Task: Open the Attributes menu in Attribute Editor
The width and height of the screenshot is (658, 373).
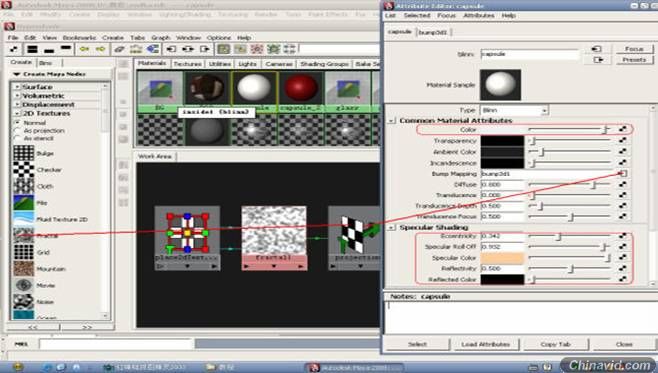Action: pos(478,16)
